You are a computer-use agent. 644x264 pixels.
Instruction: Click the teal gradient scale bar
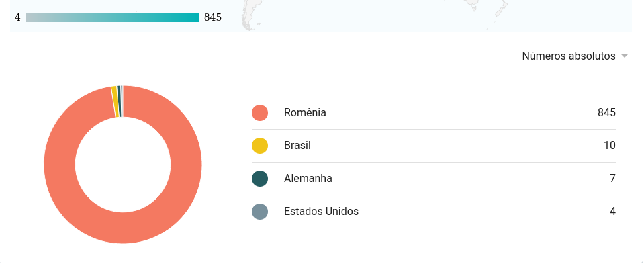[x=112, y=17]
